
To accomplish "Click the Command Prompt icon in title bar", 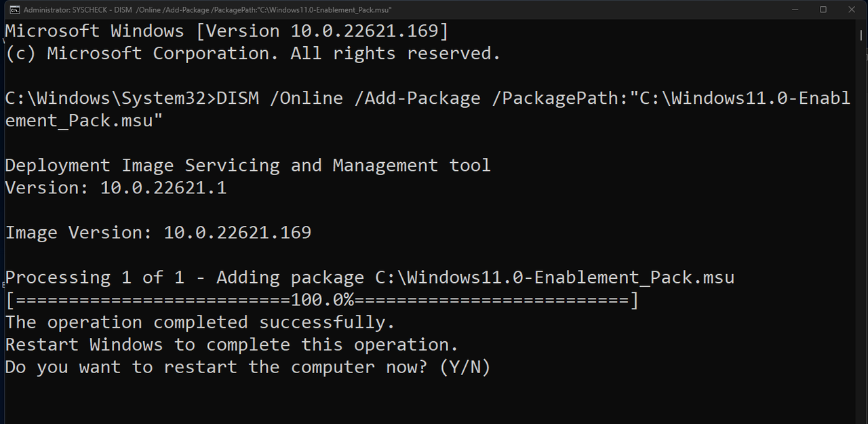I will pyautogui.click(x=14, y=9).
